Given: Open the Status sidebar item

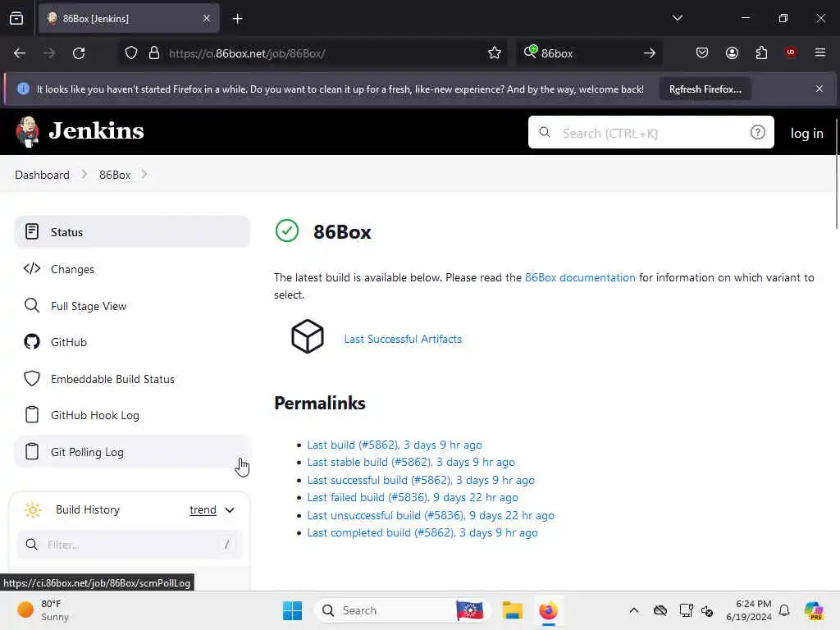Looking at the screenshot, I should pyautogui.click(x=132, y=232).
